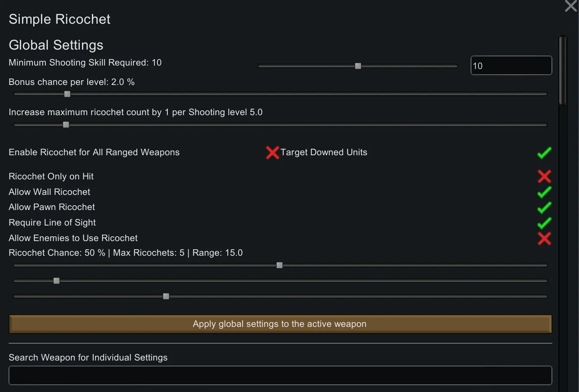
Task: Enable Allow Enemies to Use Ricochet
Action: [544, 238]
